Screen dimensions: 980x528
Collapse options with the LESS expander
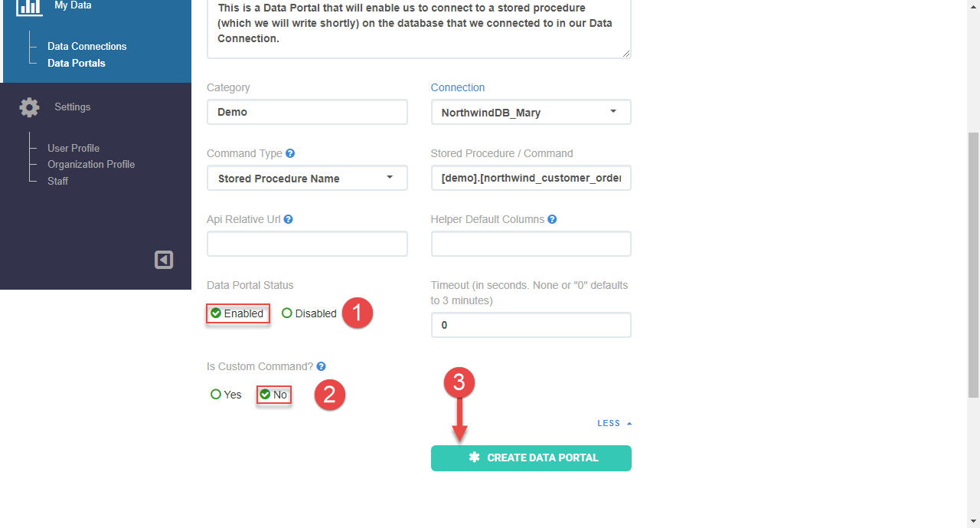pos(615,423)
